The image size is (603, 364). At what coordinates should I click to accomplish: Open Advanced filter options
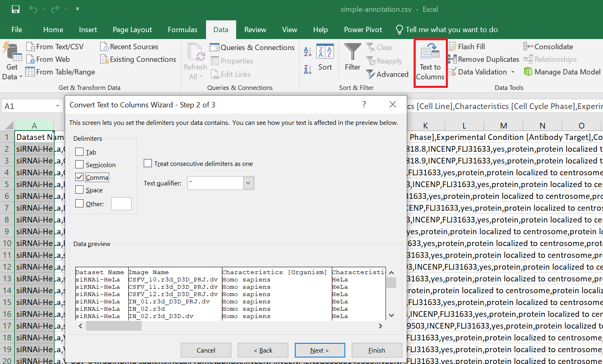pyautogui.click(x=387, y=74)
